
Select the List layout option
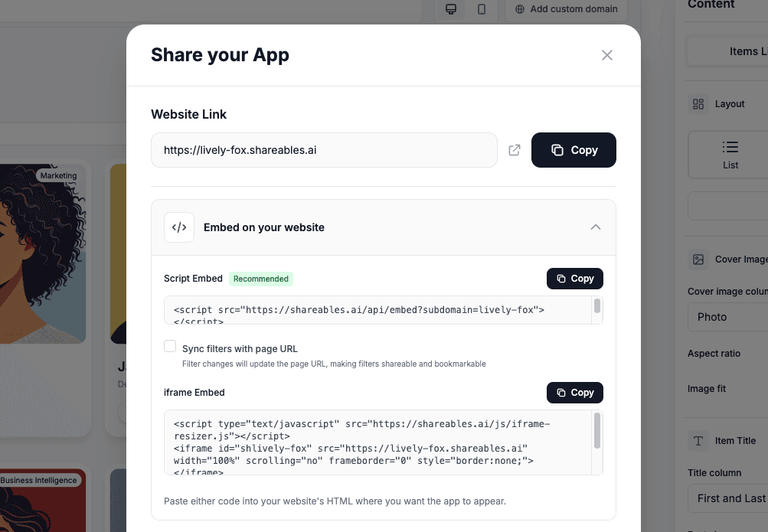point(730,154)
